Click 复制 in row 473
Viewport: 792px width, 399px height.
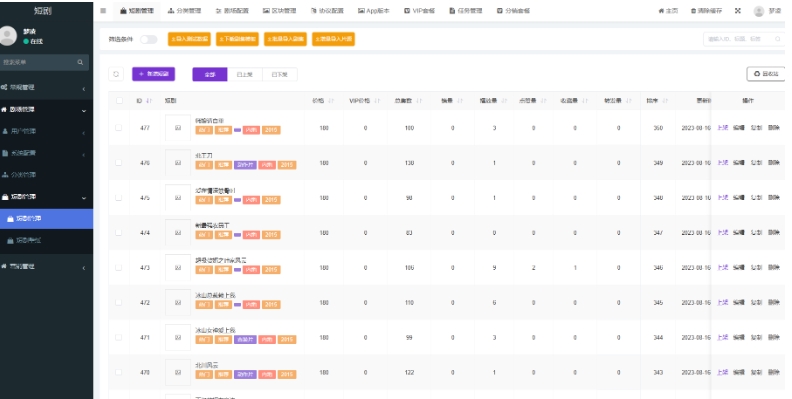(756, 267)
